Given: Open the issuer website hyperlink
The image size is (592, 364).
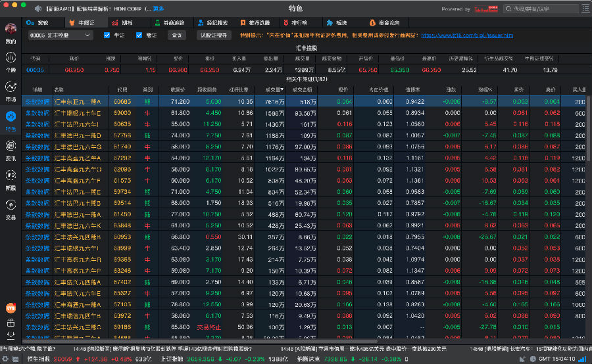Looking at the screenshot, I should [467, 35].
